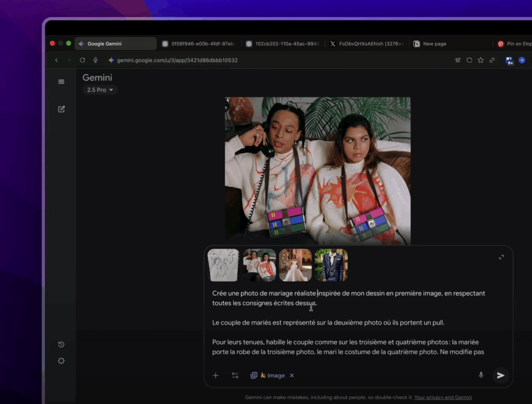Open the 2.5 Pro model dropdown

pyautogui.click(x=100, y=90)
